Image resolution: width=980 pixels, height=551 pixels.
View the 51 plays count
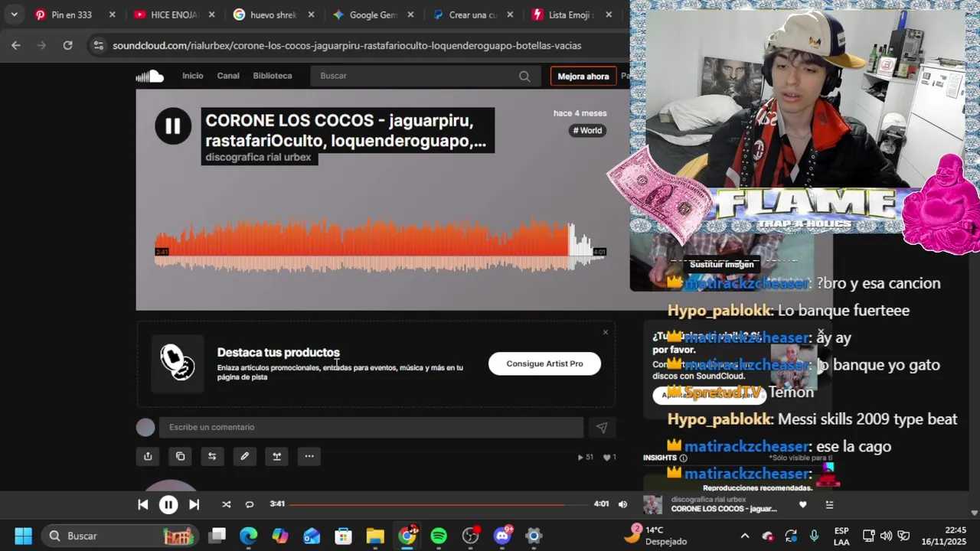[x=586, y=457]
